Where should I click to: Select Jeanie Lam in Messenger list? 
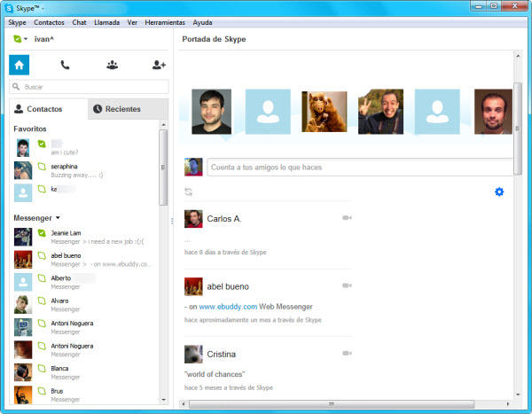tap(84, 237)
